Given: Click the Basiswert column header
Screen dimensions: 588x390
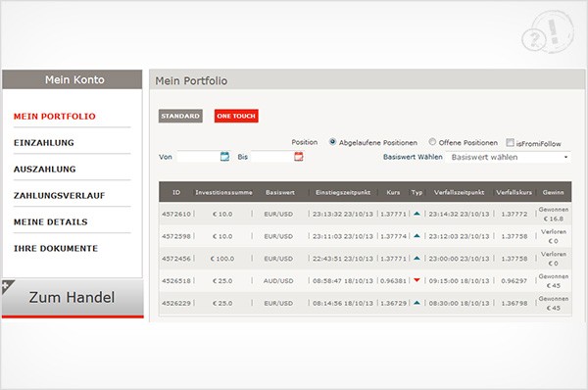Looking at the screenshot, I should pyautogui.click(x=280, y=192).
